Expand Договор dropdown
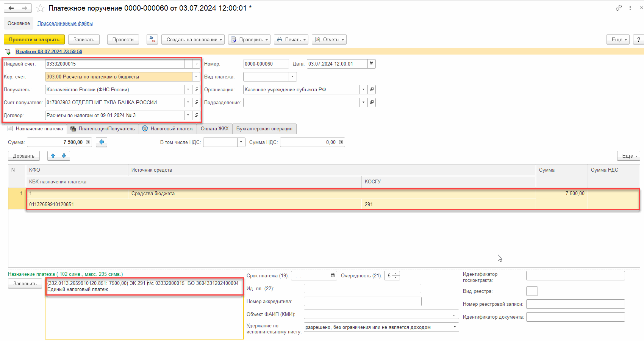 click(188, 115)
